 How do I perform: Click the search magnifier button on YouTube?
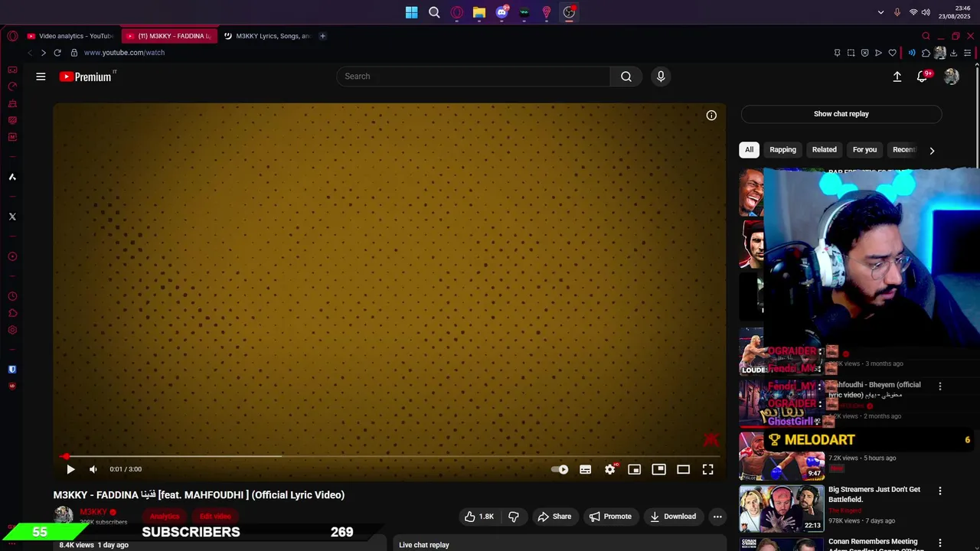point(626,77)
